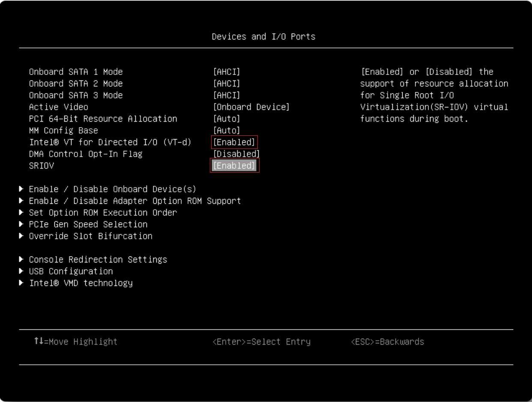Image resolution: width=532 pixels, height=402 pixels.
Task: Open Onboard SATA 1 Mode AHCI option
Action: [226, 71]
